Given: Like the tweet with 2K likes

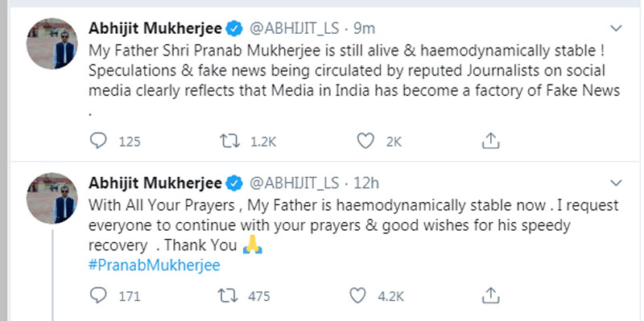Looking at the screenshot, I should pos(365,141).
